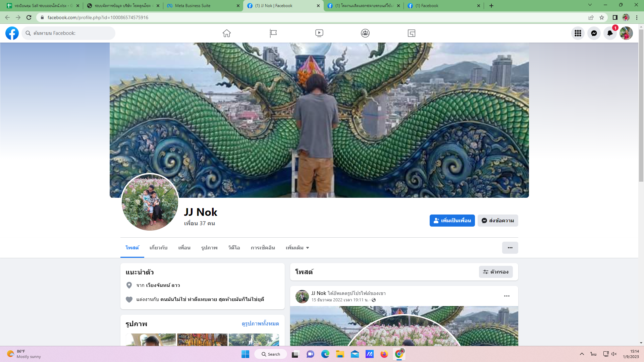Click the ส่งข้อความ button
This screenshot has width=644, height=362.
498,221
